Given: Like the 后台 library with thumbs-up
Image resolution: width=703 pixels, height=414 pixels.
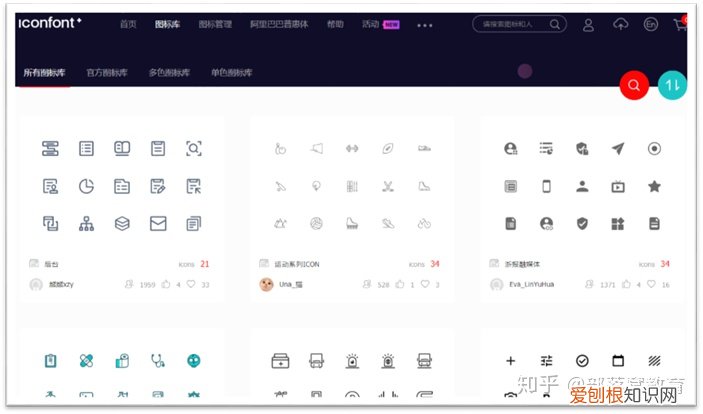Looking at the screenshot, I should click(166, 284).
